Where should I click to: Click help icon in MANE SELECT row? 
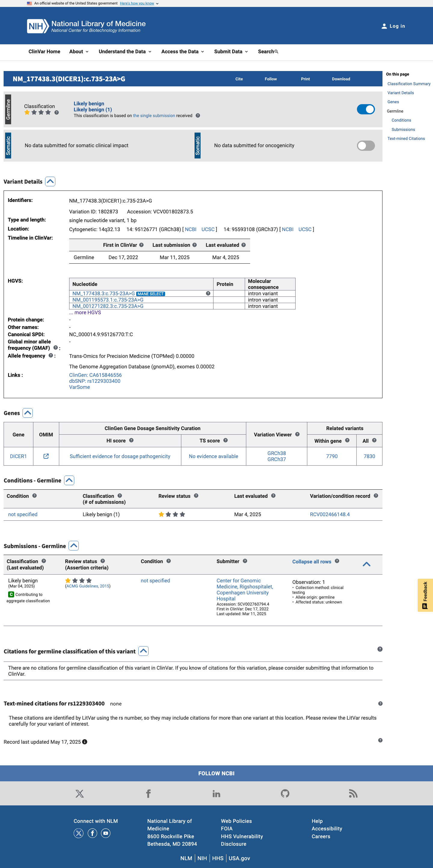[208, 293]
